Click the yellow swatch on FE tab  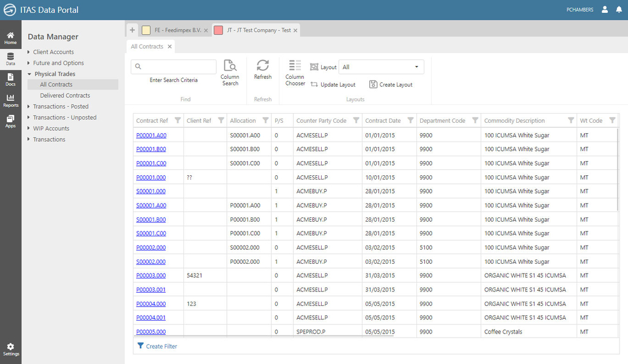146,30
